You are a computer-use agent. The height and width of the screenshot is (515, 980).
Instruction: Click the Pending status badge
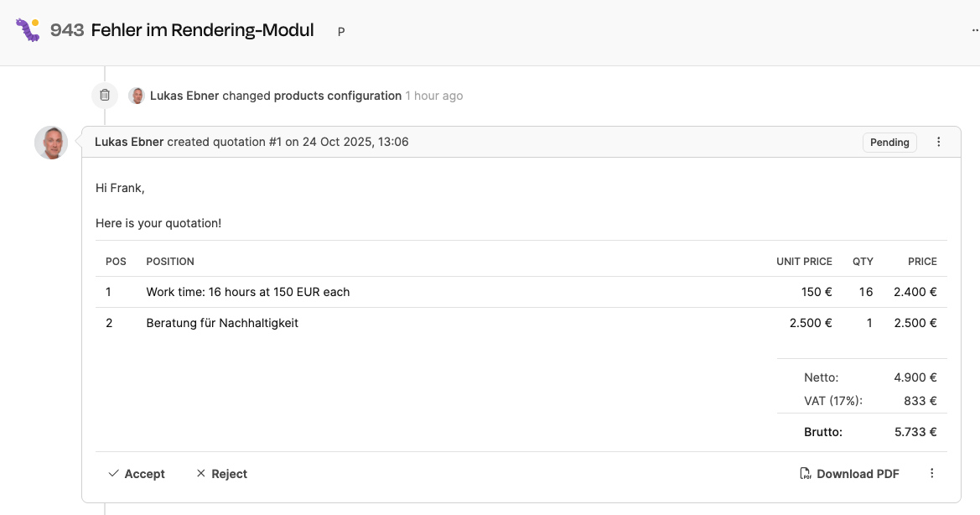pos(889,143)
